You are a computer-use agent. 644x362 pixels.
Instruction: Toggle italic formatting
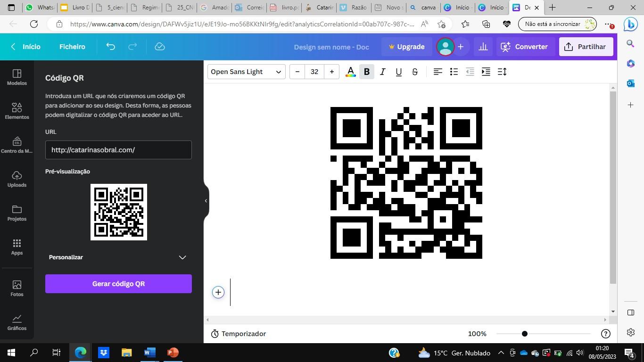(x=383, y=72)
